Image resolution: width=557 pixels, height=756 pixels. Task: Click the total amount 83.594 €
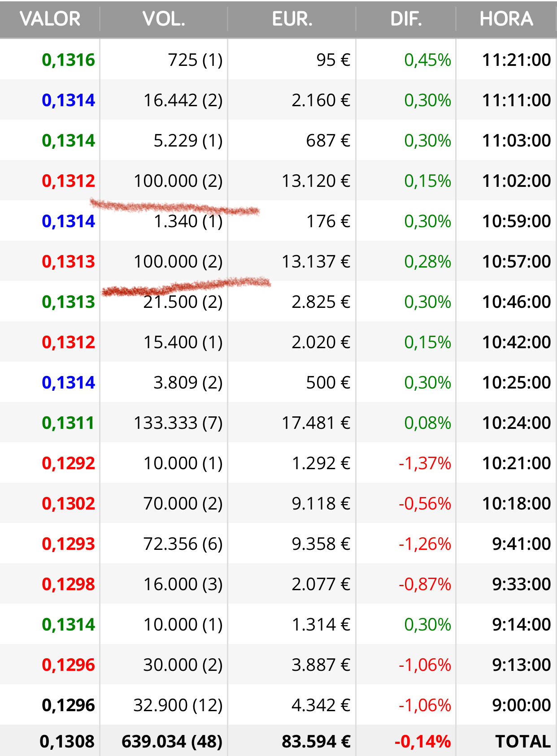(x=316, y=741)
